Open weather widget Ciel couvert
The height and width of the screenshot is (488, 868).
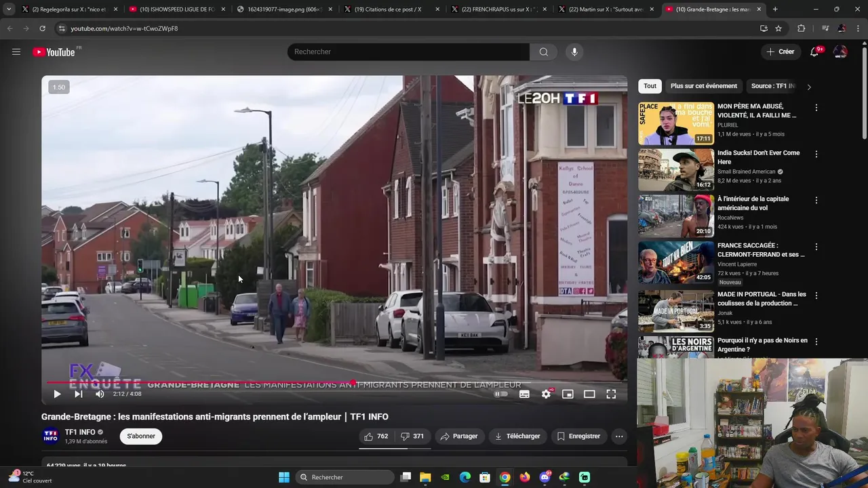coord(31,477)
